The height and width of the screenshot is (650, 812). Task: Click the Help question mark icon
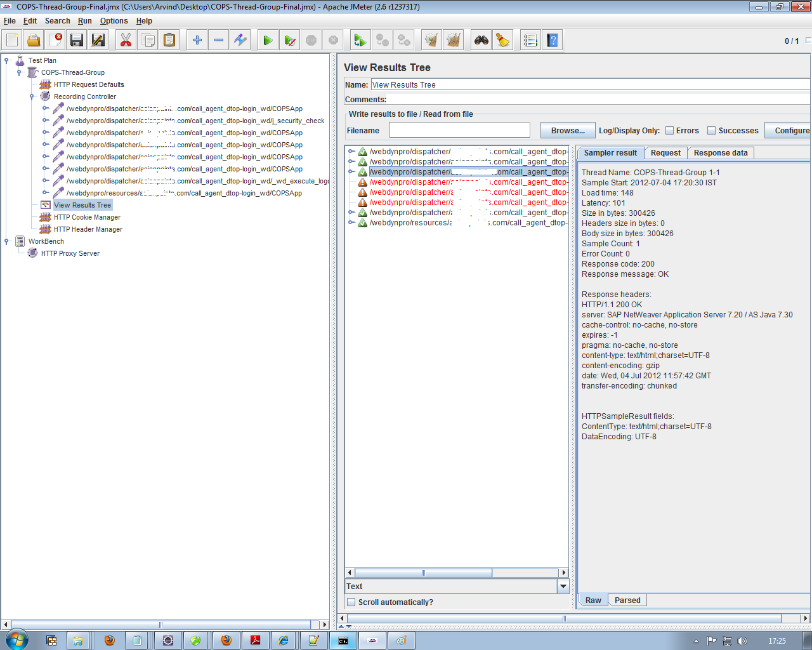[x=553, y=40]
